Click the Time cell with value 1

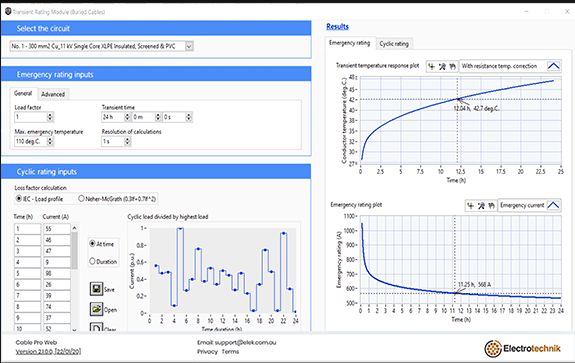28,229
